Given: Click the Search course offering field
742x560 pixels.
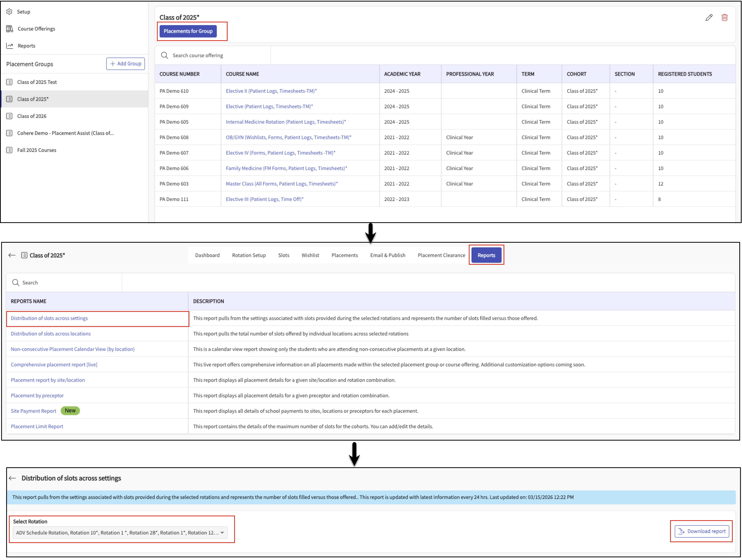Looking at the screenshot, I should pyautogui.click(x=197, y=55).
